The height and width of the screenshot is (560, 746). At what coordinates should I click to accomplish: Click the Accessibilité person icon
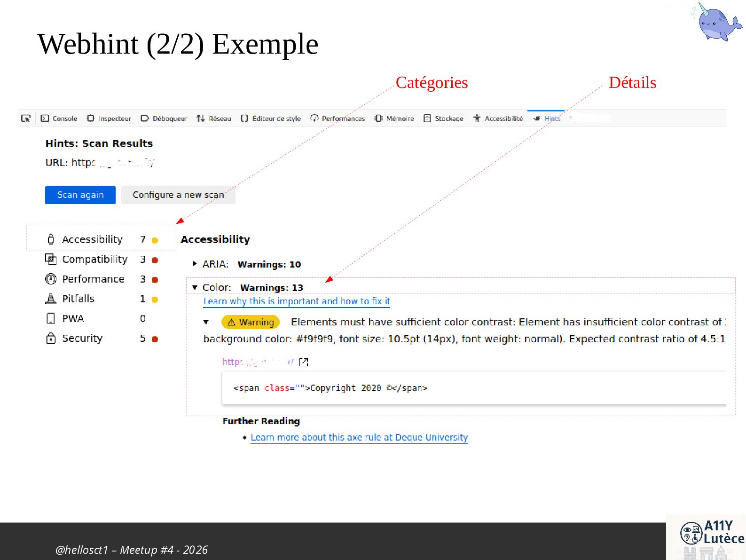(477, 118)
